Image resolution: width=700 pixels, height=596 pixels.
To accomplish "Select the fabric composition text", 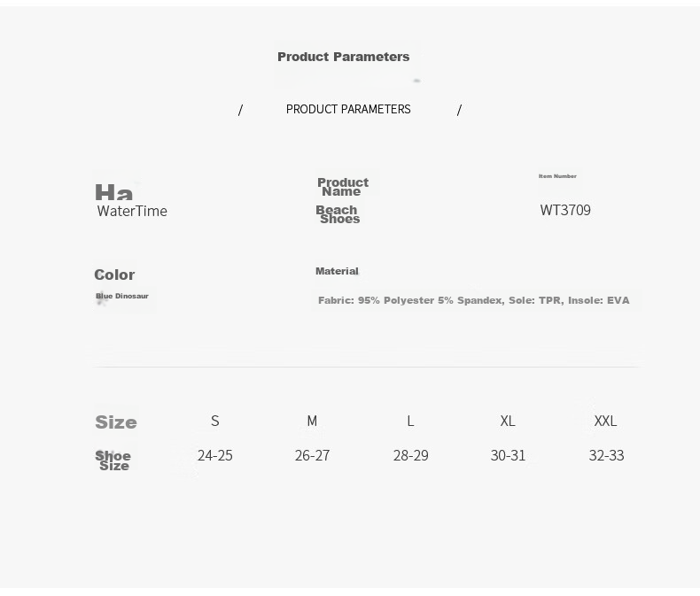I will [x=474, y=300].
